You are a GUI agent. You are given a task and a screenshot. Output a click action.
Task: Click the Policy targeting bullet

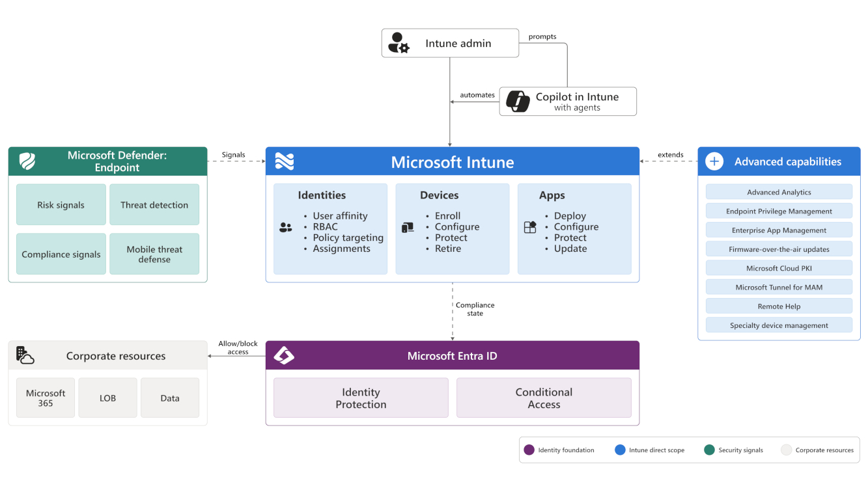click(348, 237)
